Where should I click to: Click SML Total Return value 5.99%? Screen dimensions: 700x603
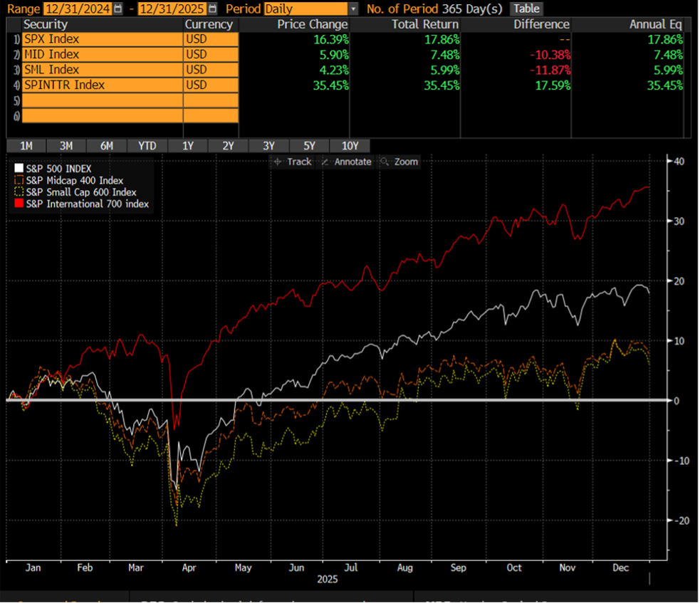tap(445, 70)
